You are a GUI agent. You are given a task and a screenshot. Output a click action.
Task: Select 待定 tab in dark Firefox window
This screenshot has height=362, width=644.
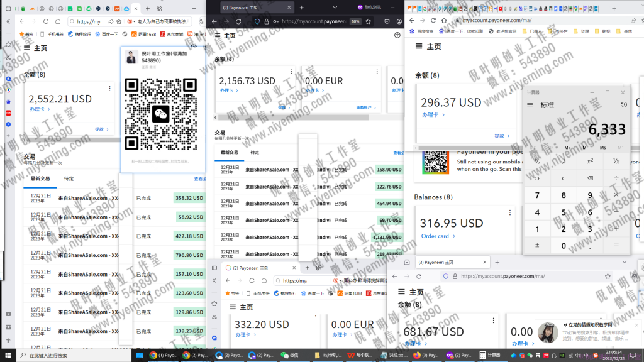[255, 152]
